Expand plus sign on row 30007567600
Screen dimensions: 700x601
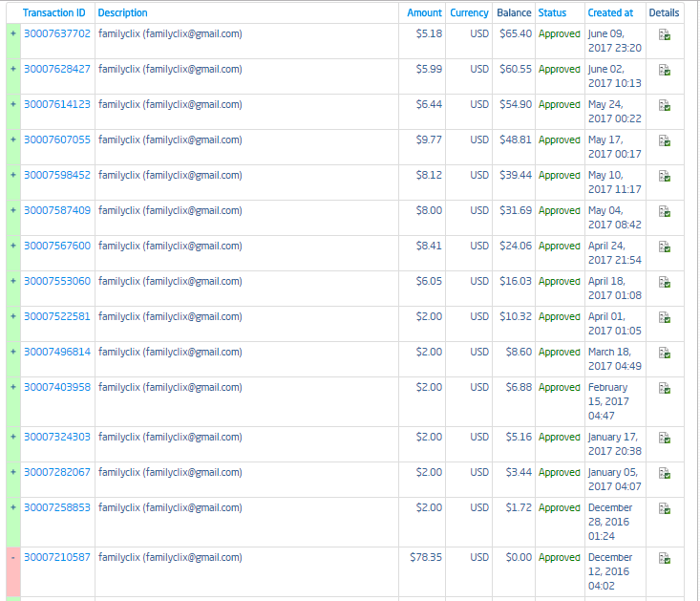pyautogui.click(x=13, y=246)
